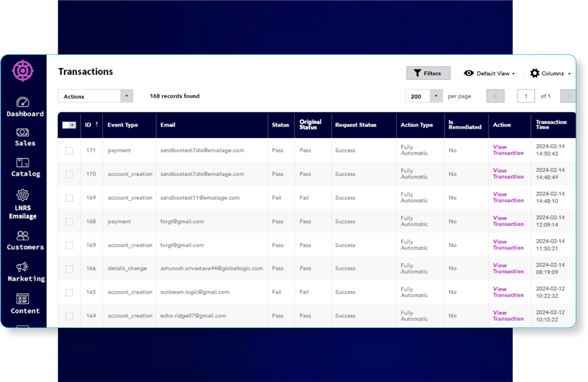The width and height of the screenshot is (588, 382).
Task: Click the Content menu label
Action: pyautogui.click(x=25, y=311)
